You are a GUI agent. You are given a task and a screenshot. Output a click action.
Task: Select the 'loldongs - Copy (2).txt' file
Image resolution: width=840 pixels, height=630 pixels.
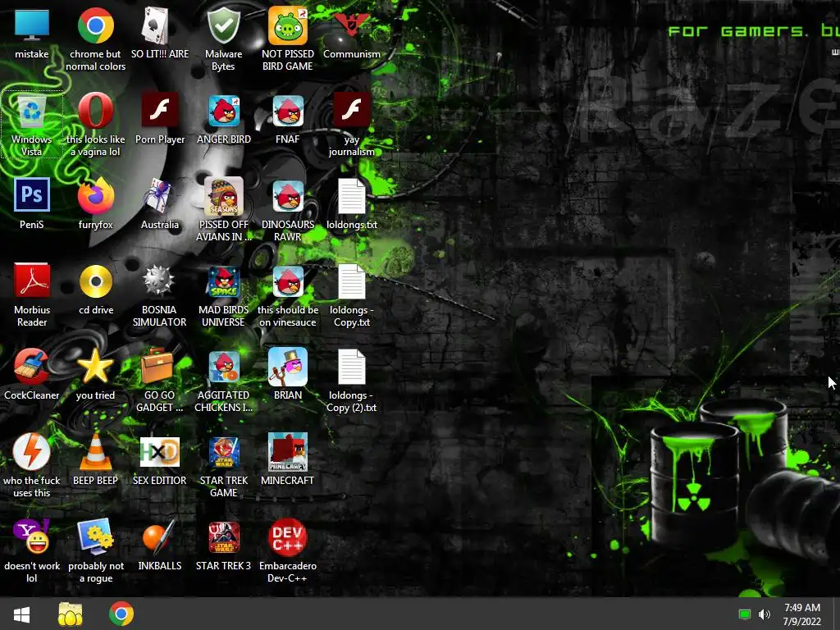[x=351, y=367]
